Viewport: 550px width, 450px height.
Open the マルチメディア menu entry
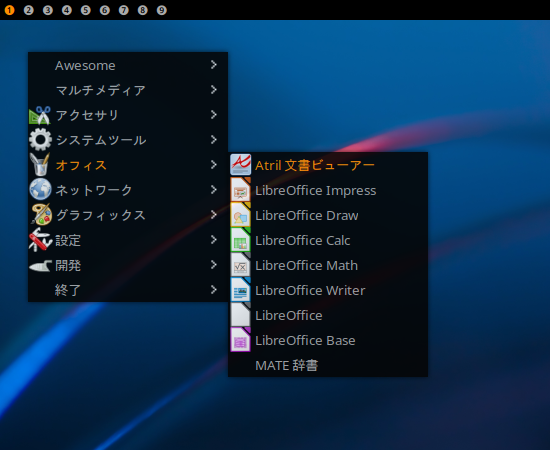click(x=128, y=90)
